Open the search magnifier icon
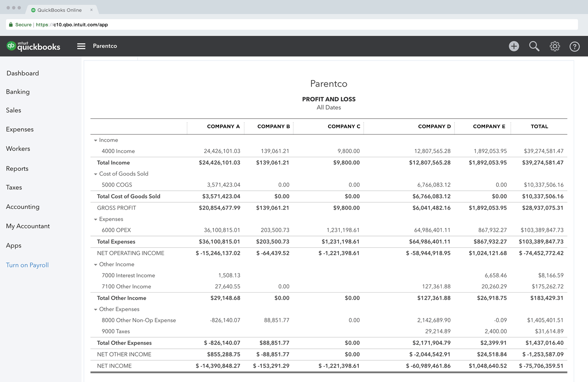588x382 pixels. coord(534,46)
